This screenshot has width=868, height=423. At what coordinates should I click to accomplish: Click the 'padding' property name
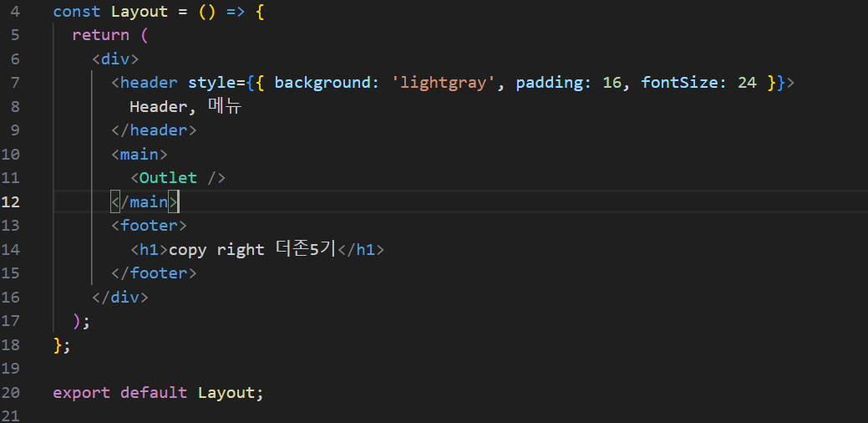click(x=550, y=83)
